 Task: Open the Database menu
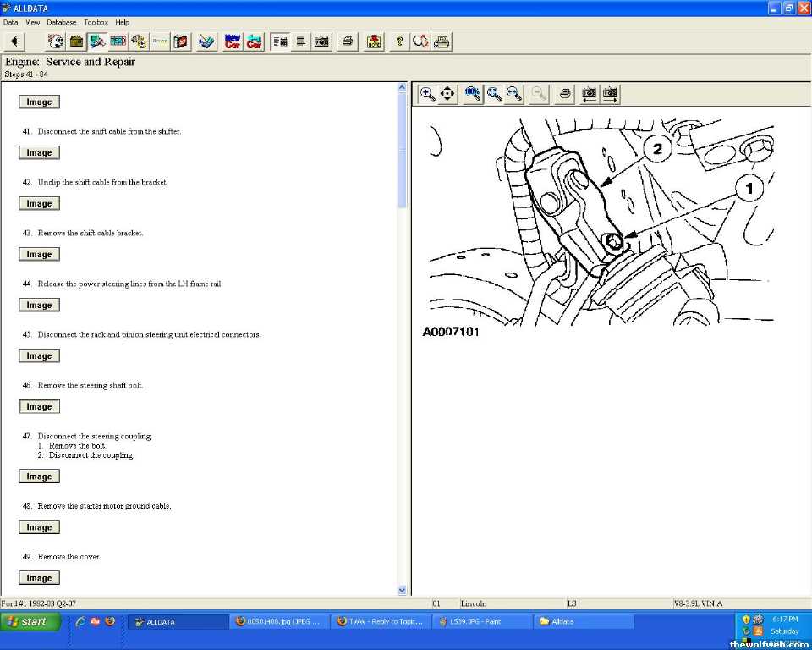coord(61,22)
